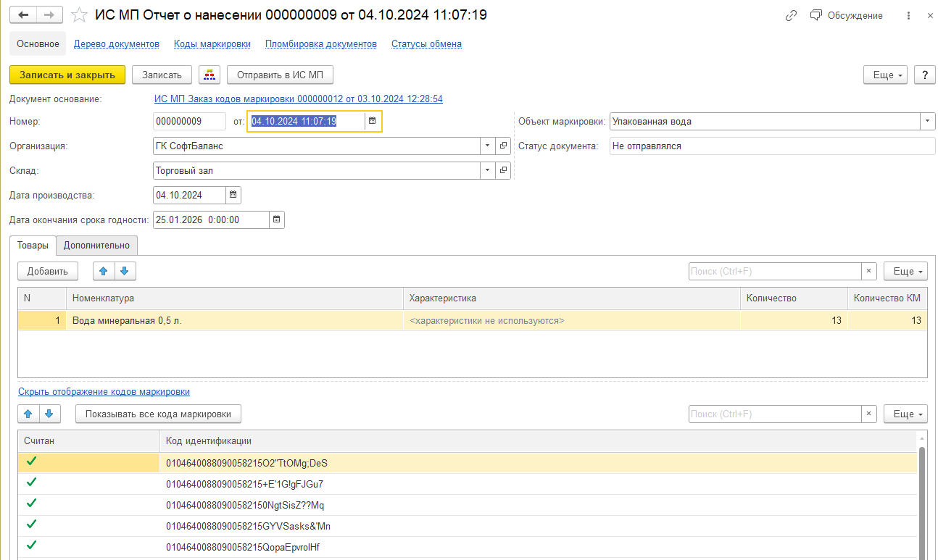The height and width of the screenshot is (560, 938).
Task: Clear the products search field
Action: tap(868, 271)
